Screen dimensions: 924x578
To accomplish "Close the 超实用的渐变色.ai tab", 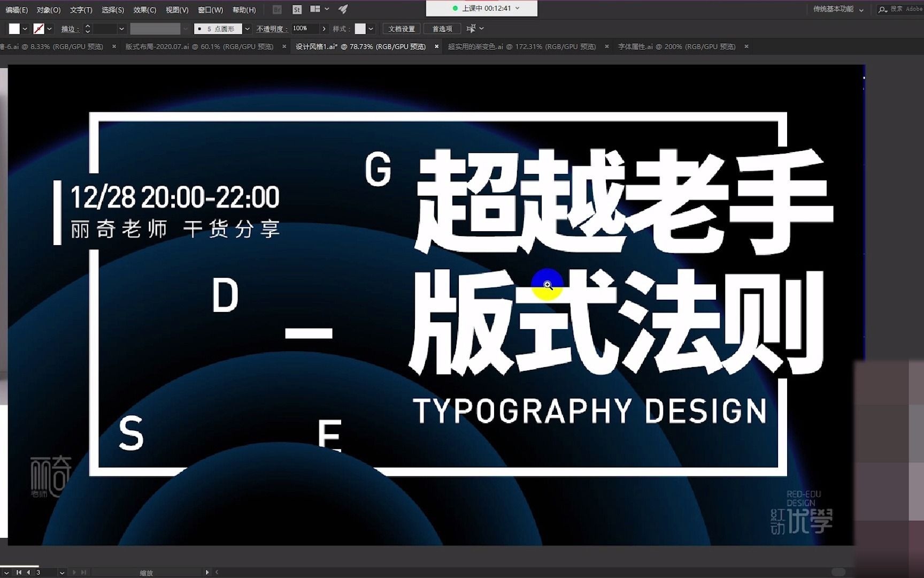I will [x=606, y=47].
